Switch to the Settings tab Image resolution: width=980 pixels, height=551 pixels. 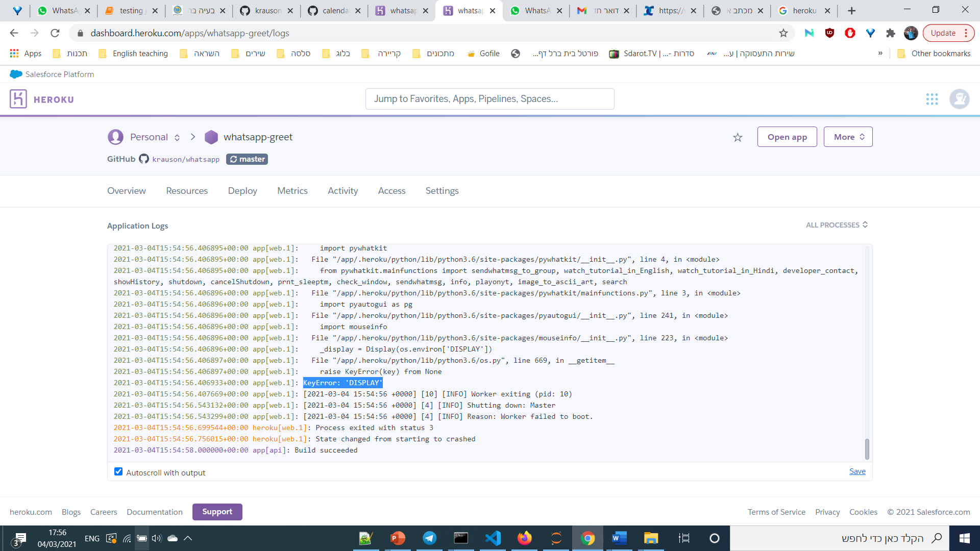point(442,191)
